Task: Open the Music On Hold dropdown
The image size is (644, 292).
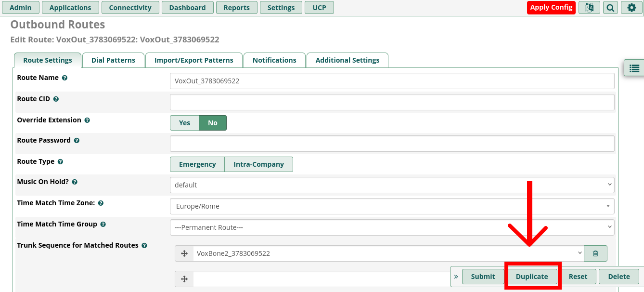Action: click(x=392, y=185)
